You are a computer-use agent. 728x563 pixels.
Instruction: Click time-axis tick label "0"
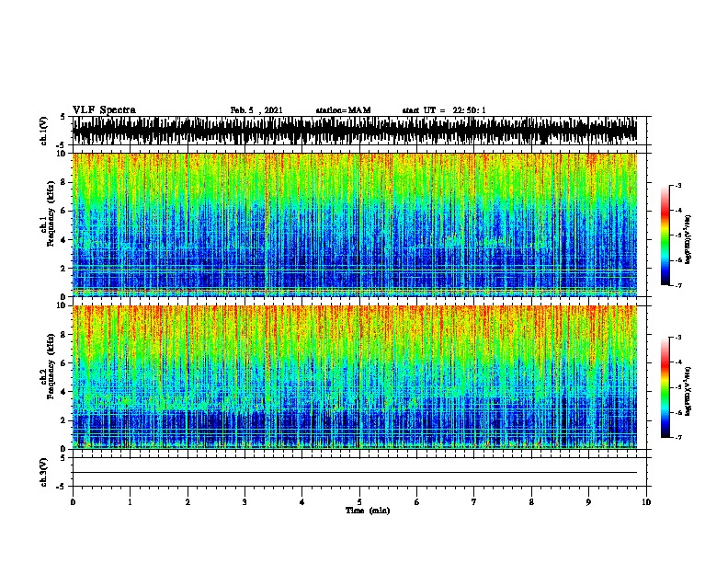click(x=73, y=502)
